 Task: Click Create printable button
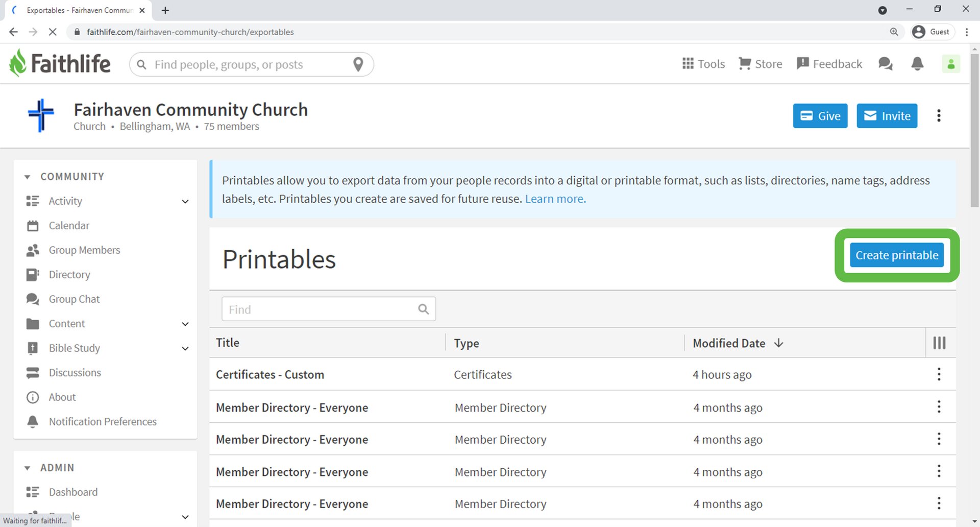tap(897, 255)
